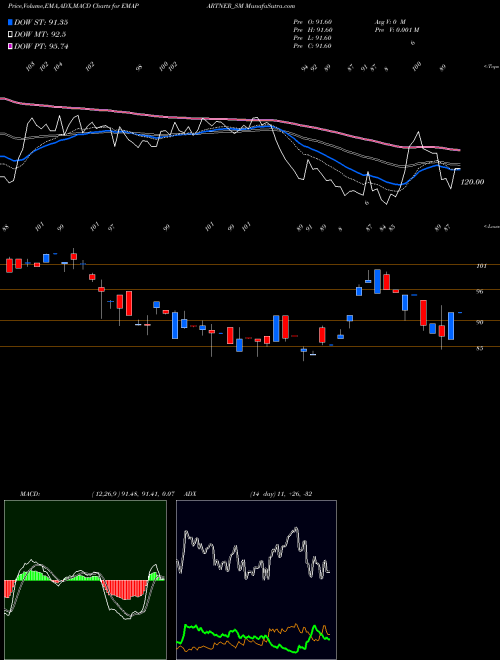The image size is (500, 660).
Task: Click the 120.00 label on the EMA chart
Action: pyautogui.click(x=472, y=182)
